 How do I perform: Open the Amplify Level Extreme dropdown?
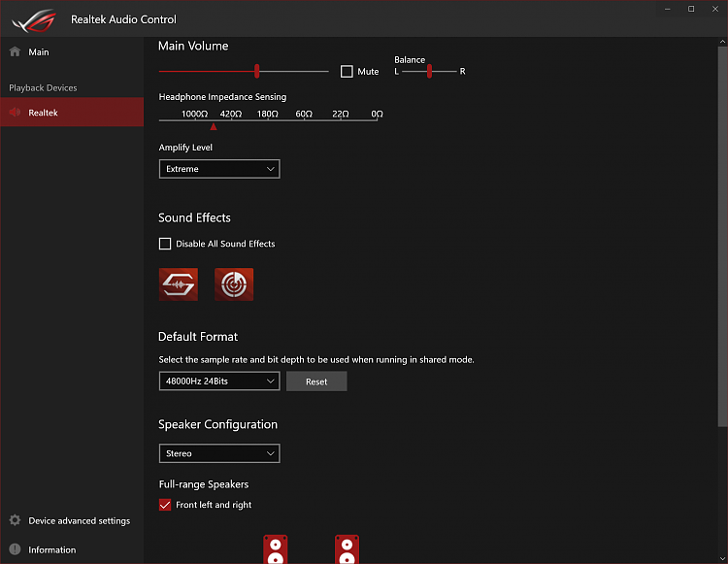(219, 169)
